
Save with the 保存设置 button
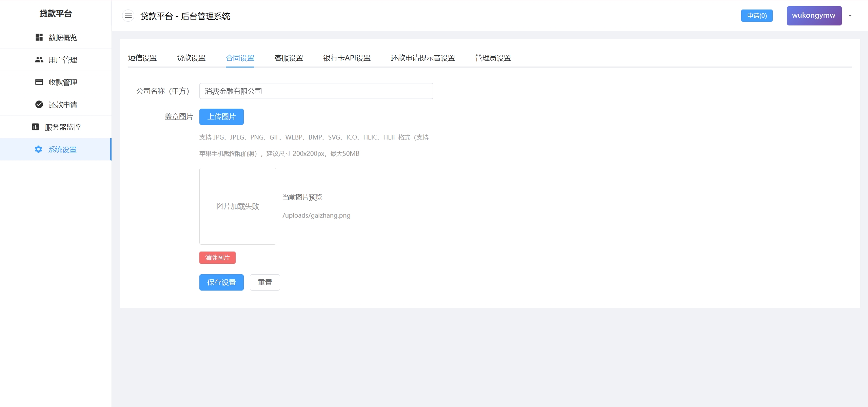click(x=221, y=282)
